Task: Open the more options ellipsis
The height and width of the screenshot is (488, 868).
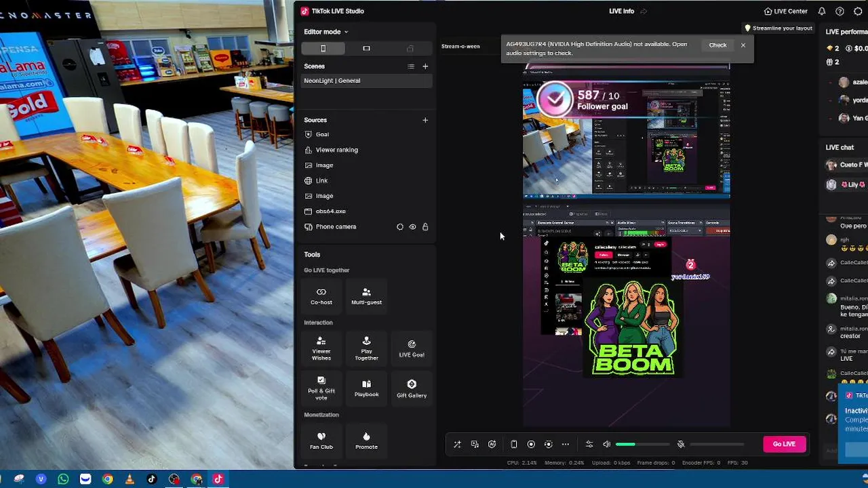Action: pyautogui.click(x=566, y=445)
